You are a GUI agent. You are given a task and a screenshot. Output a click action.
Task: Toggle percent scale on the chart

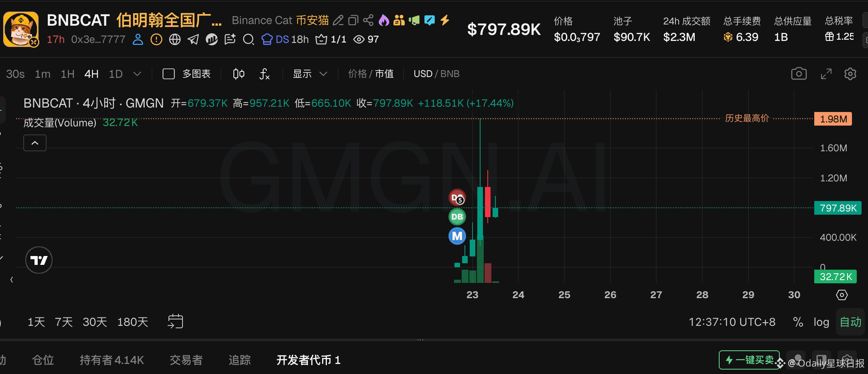click(x=798, y=322)
